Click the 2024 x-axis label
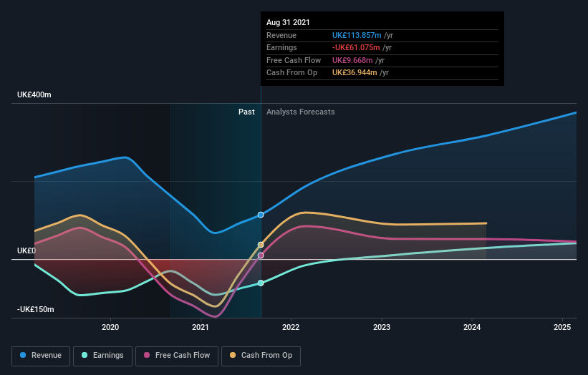588x375 pixels. coord(472,327)
